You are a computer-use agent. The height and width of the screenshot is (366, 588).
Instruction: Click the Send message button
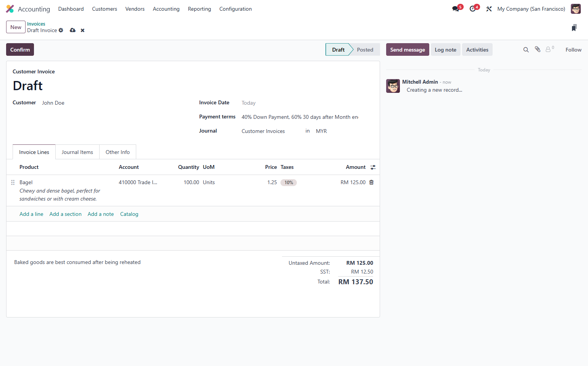408,50
